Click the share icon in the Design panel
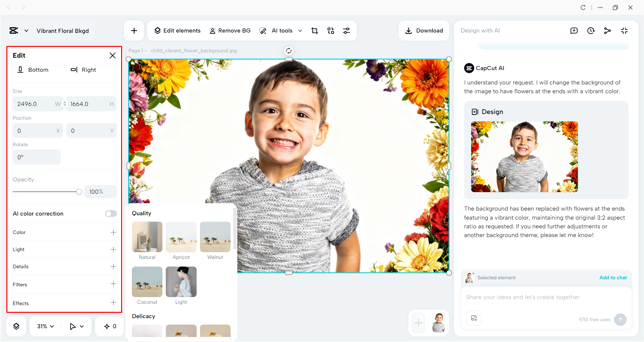644x342 pixels. [608, 31]
